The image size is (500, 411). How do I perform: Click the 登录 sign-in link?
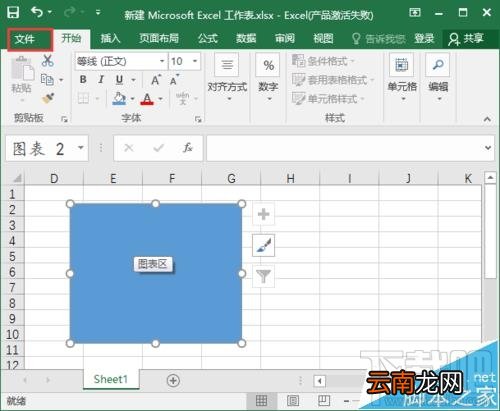[424, 39]
